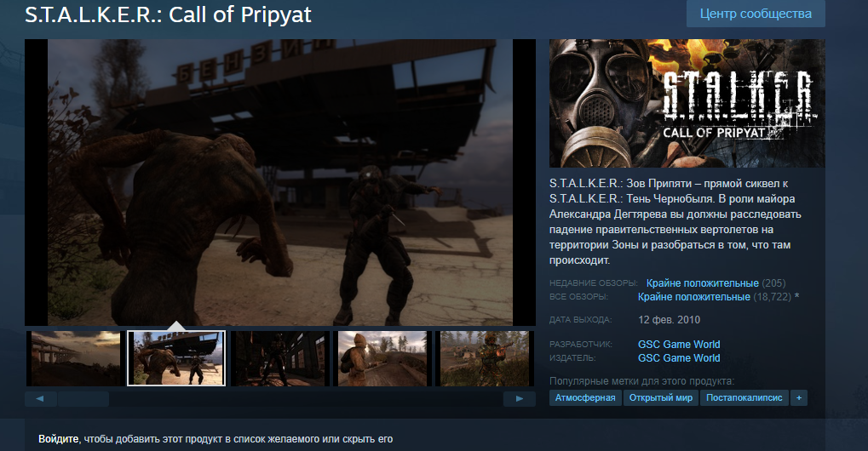Image resolution: width=868 pixels, height=451 pixels.
Task: Click the РАЗРАБОТЧИК label
Action: (x=581, y=345)
